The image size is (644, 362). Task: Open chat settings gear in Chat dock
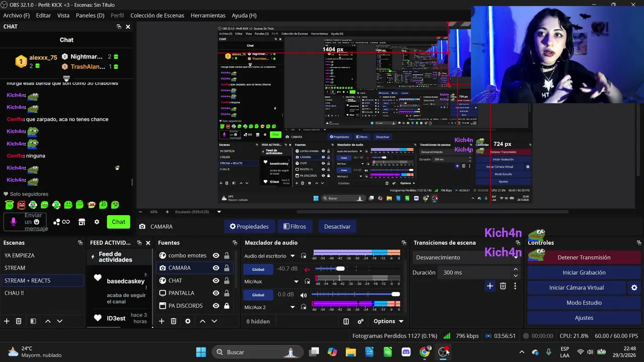click(97, 222)
